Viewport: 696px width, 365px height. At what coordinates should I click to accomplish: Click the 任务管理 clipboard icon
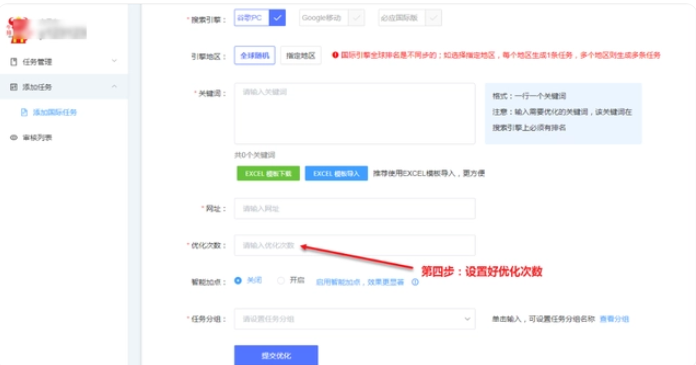[14, 62]
